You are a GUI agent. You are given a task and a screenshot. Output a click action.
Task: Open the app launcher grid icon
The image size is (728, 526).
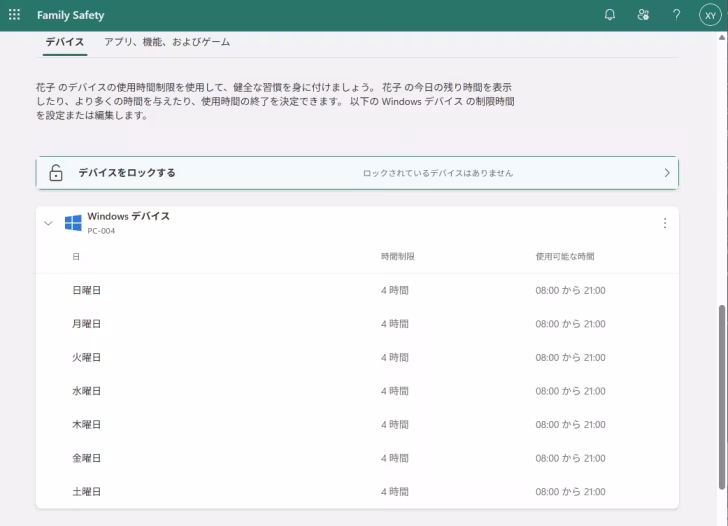14,15
